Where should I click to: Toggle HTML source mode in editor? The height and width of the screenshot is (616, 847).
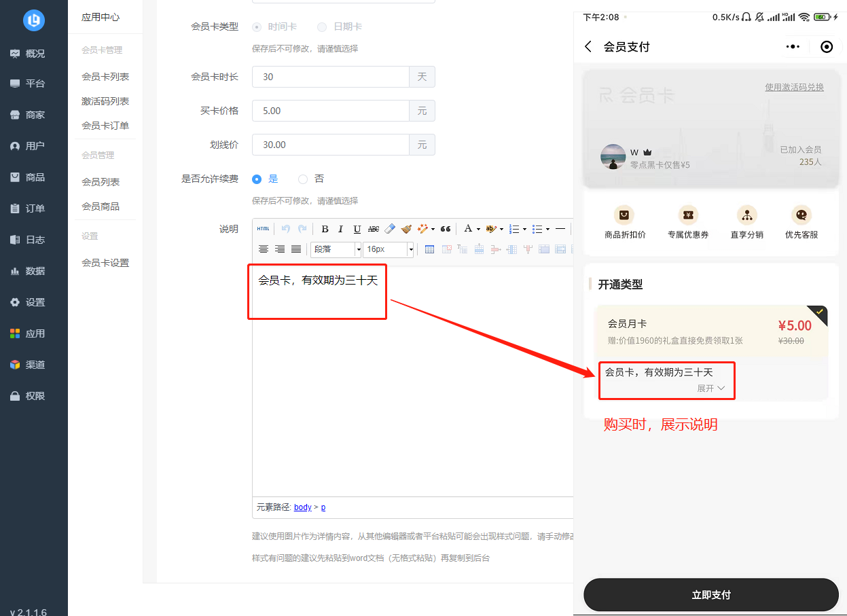coord(263,229)
